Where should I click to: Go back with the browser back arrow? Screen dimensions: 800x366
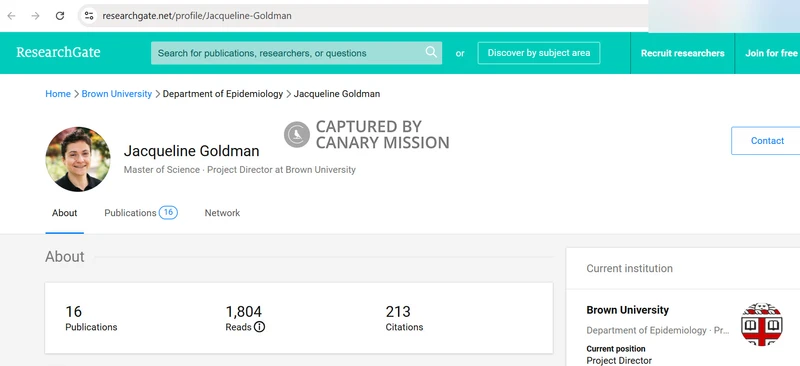[11, 16]
